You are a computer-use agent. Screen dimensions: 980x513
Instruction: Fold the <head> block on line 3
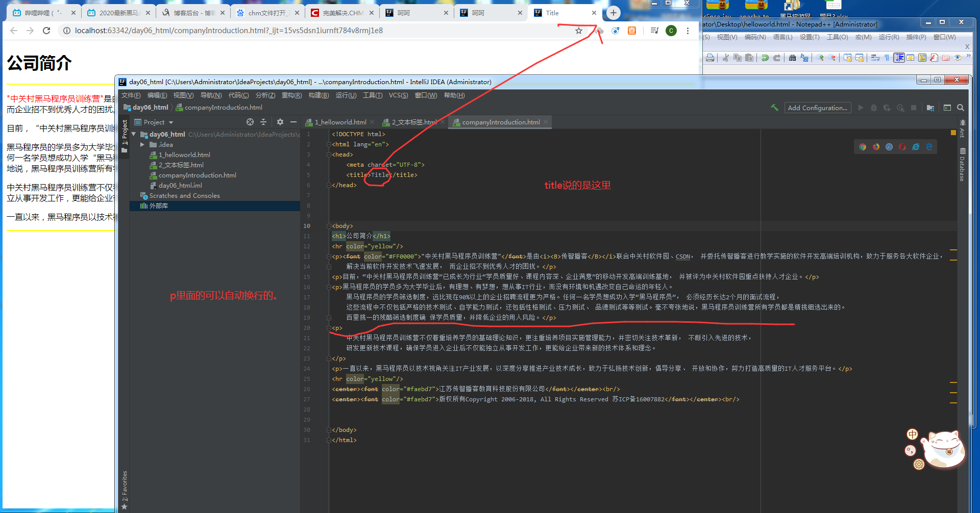click(328, 155)
